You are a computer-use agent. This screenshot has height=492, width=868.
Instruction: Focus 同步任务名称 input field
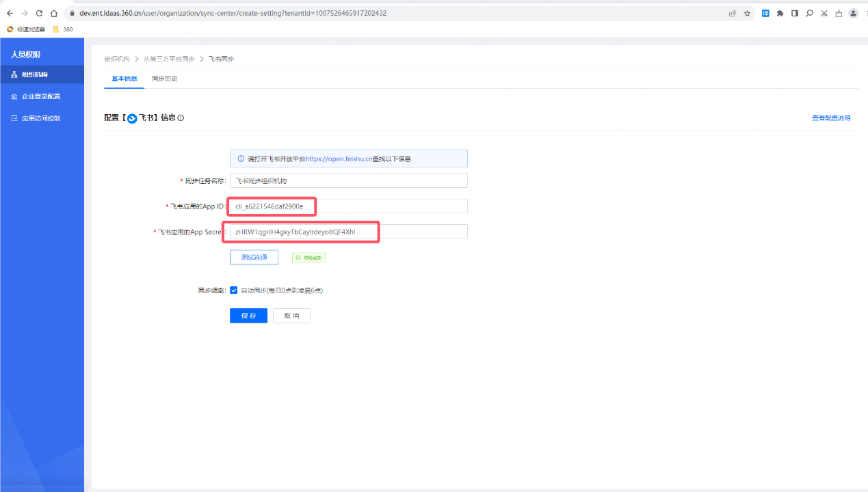[x=349, y=180]
